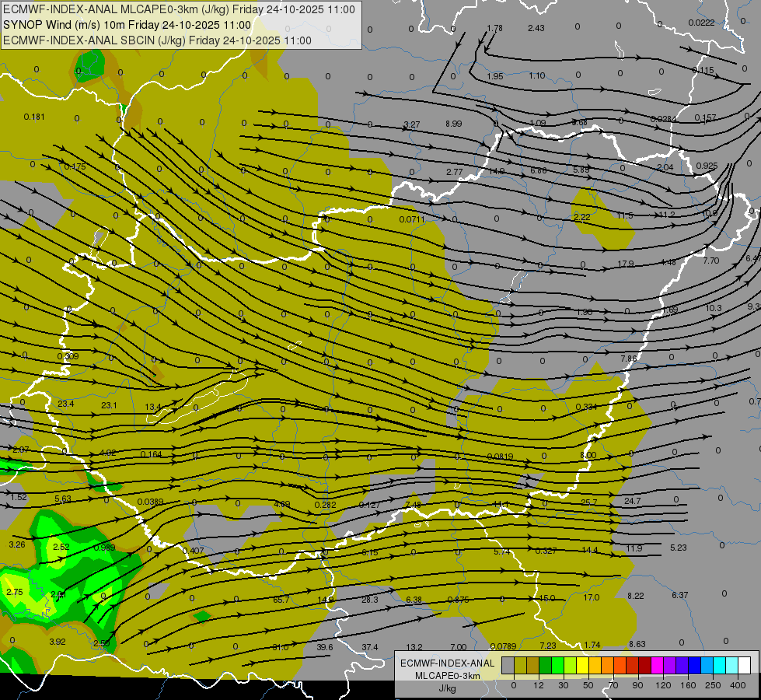
Task: Click the bright cyan legend swatch
Action: [720, 665]
